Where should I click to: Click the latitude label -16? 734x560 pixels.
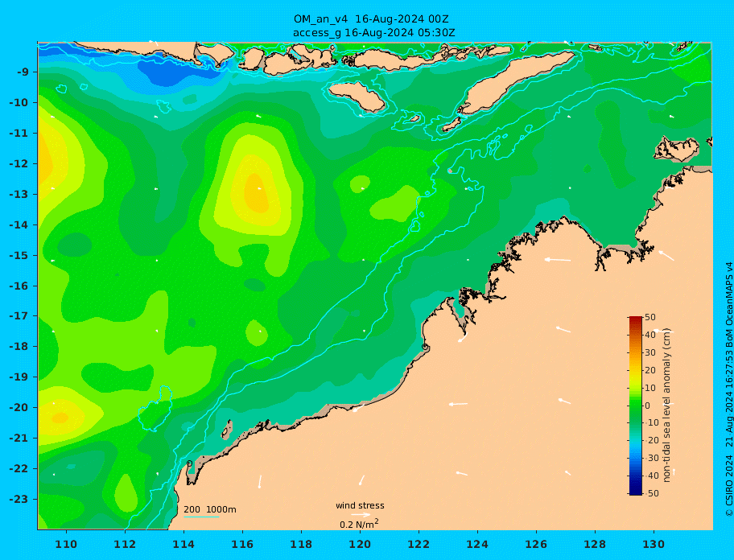click(x=19, y=286)
